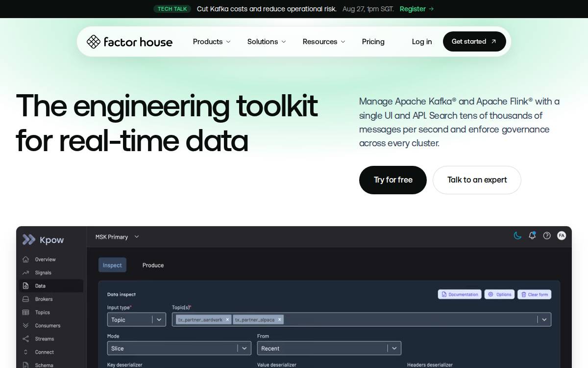Open Overview label in the Kpow sidebar
This screenshot has height=368, width=588.
coord(45,259)
